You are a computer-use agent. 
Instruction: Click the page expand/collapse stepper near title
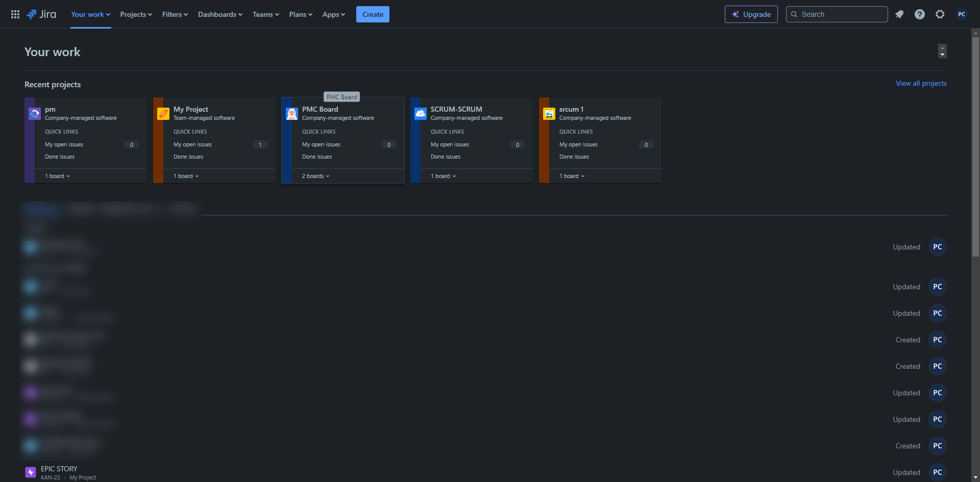[x=942, y=51]
